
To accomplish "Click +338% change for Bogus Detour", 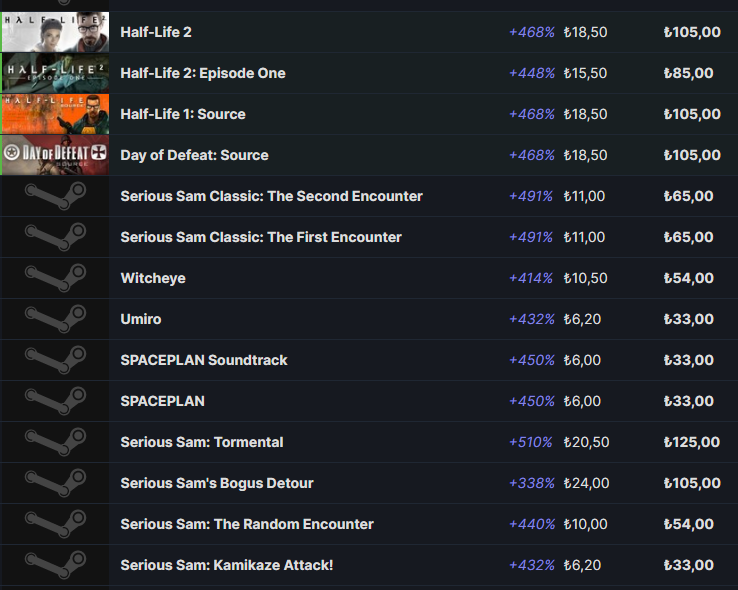I will point(532,483).
